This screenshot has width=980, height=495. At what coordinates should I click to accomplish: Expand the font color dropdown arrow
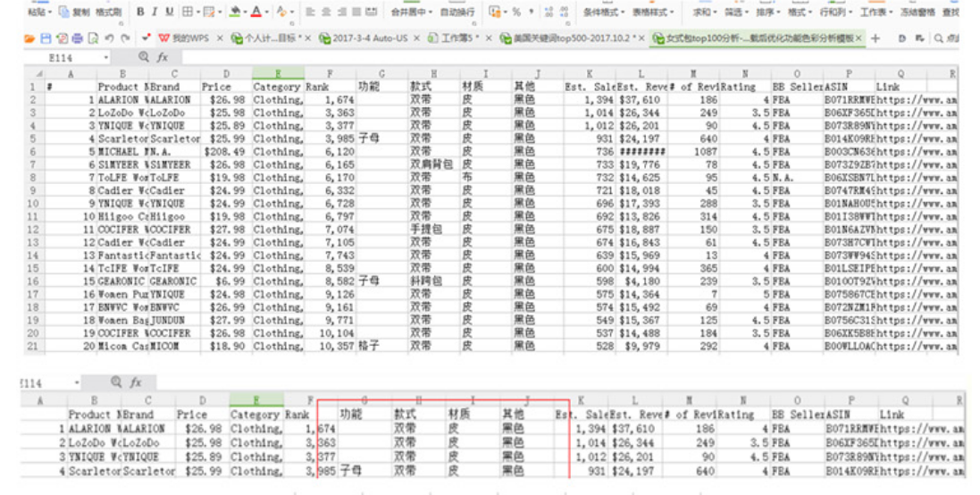[x=266, y=12]
